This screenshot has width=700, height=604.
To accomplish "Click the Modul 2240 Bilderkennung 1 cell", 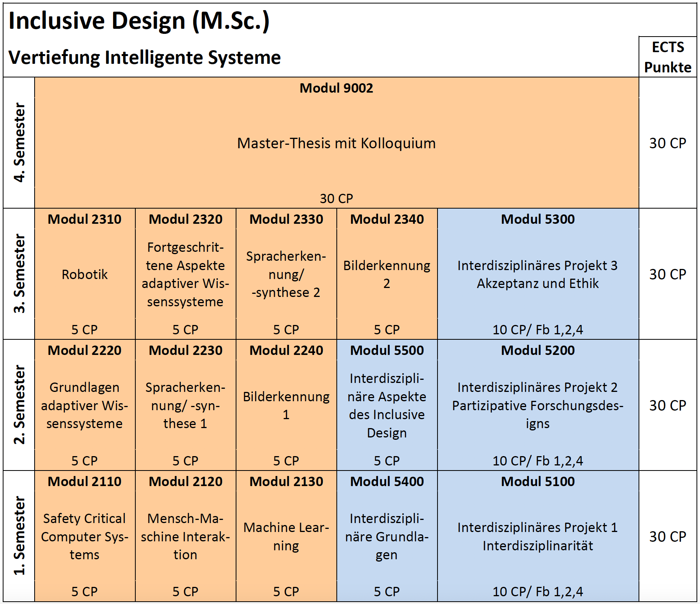I will click(x=286, y=405).
